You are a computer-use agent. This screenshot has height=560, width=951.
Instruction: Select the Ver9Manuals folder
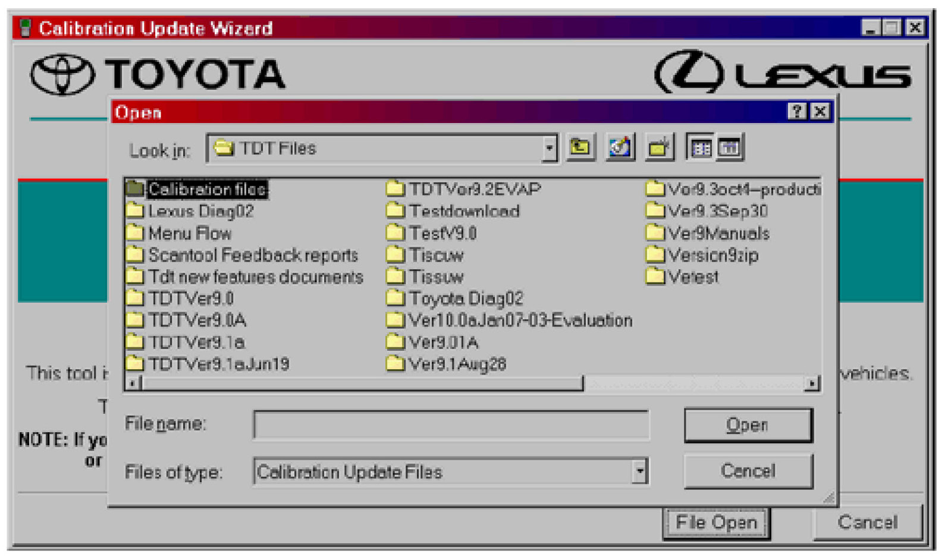[x=718, y=233]
